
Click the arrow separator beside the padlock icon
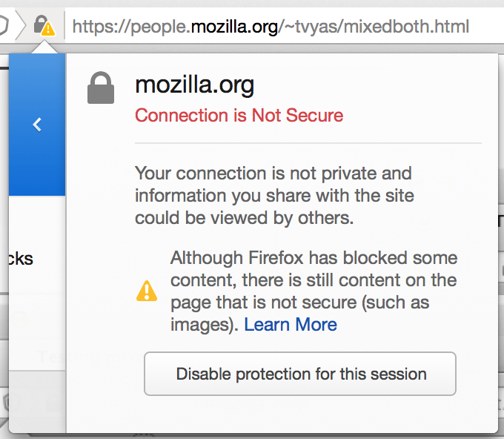(21, 25)
